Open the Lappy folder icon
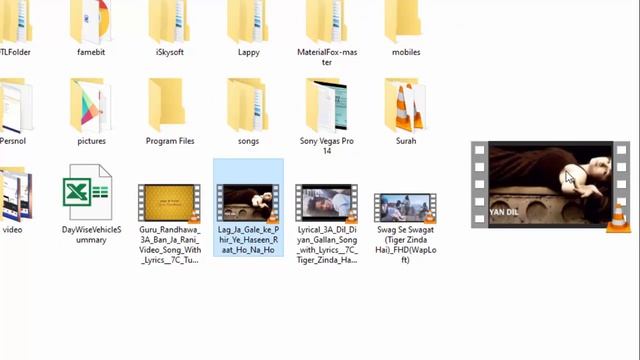Viewport: 640px width, 360px height. [248, 21]
